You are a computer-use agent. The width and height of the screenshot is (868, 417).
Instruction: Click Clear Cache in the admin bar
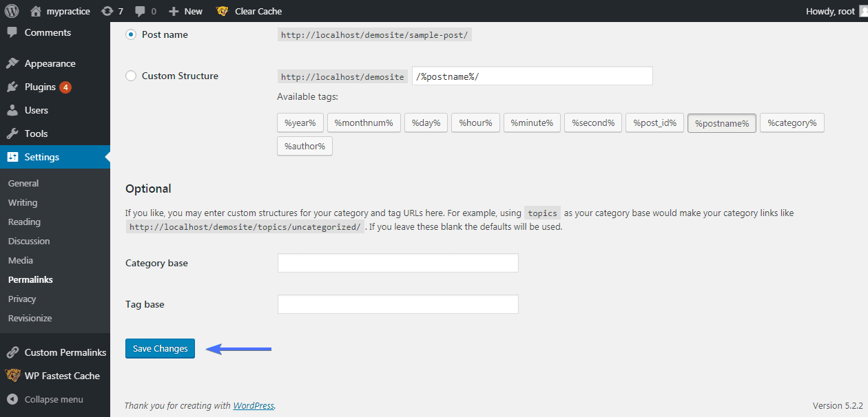[258, 11]
